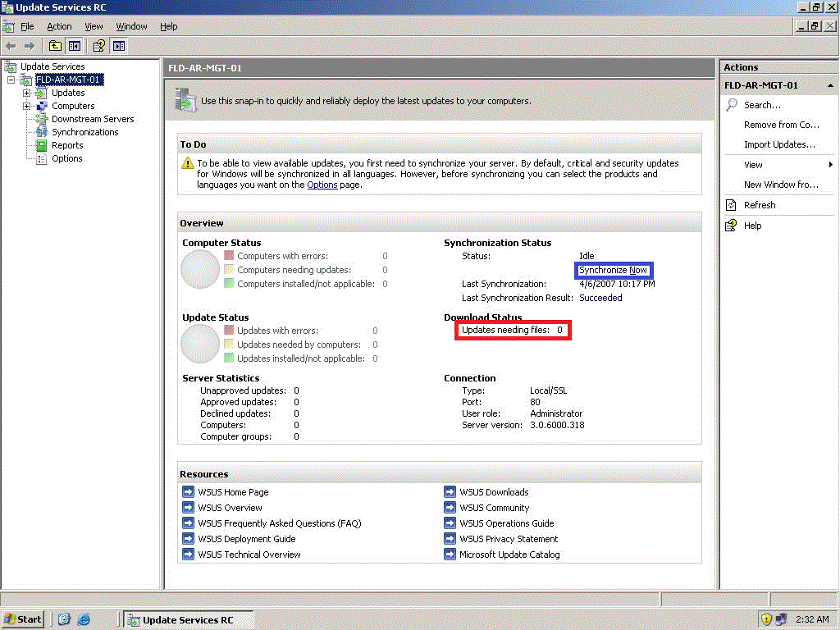
Task: Expand the Updates tree node
Action: [x=27, y=94]
